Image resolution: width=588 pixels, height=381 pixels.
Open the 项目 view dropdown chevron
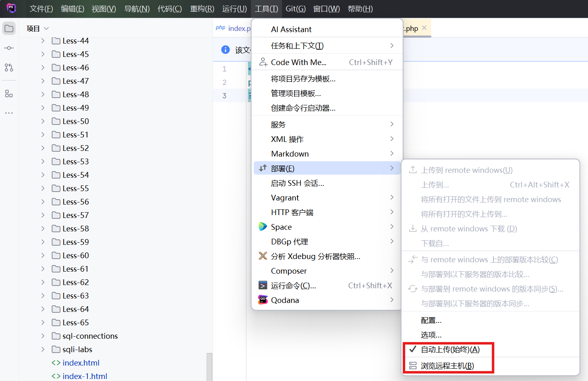46,28
